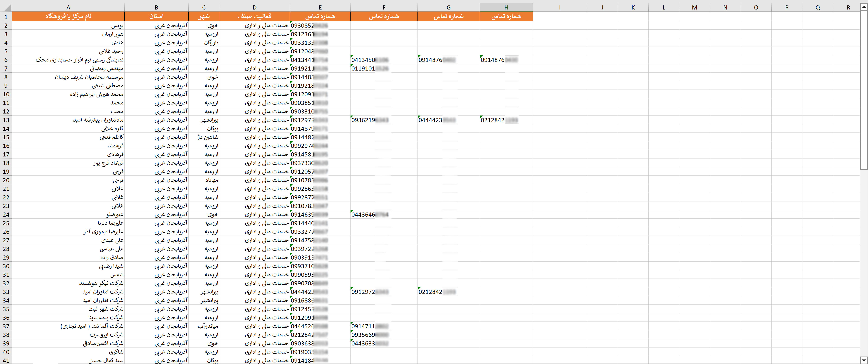Click header cell 'استان'

[156, 16]
